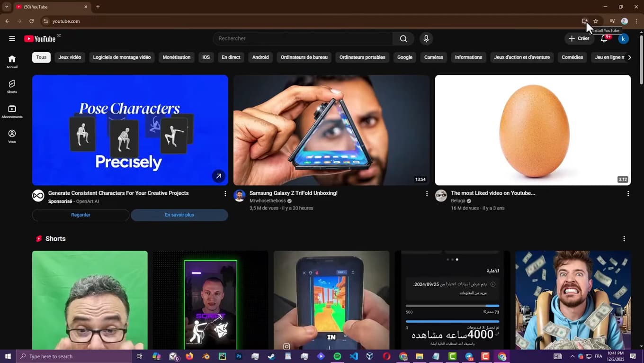The image size is (644, 363).
Task: Open the account avatar menu
Action: click(x=623, y=39)
